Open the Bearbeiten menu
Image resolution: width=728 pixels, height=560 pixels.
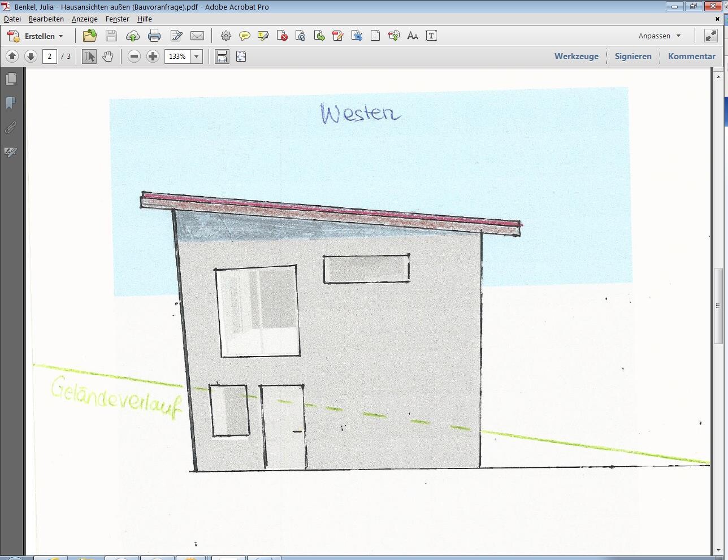(46, 19)
